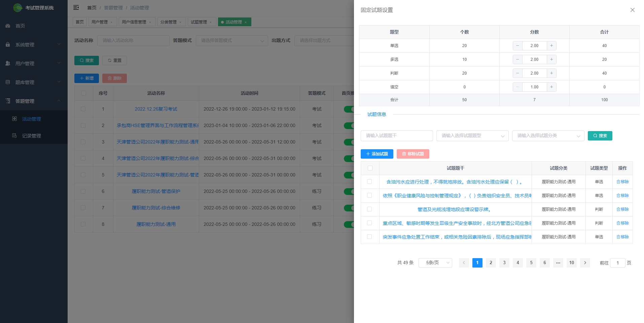
Task: Click the 记录管理 submenu icon
Action: 14,136
